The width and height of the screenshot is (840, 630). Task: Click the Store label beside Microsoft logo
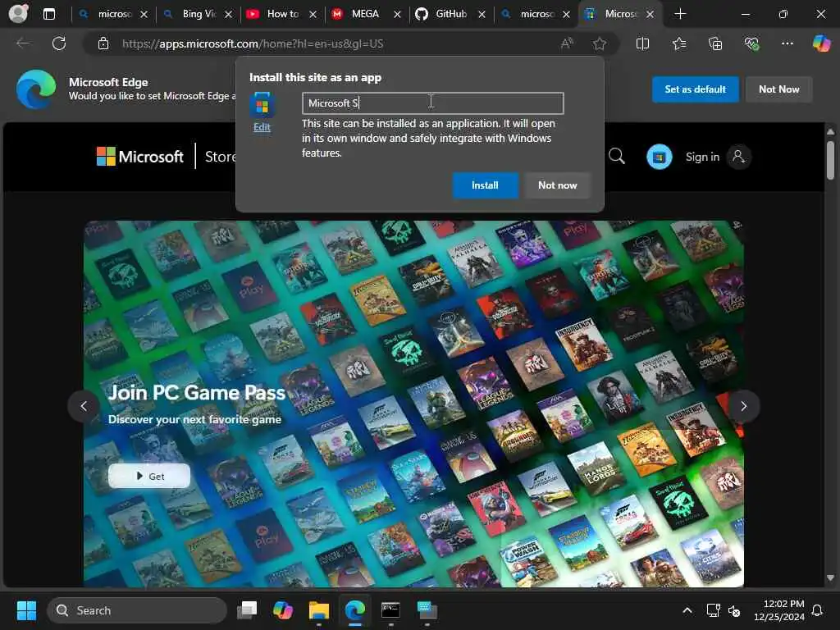click(220, 157)
